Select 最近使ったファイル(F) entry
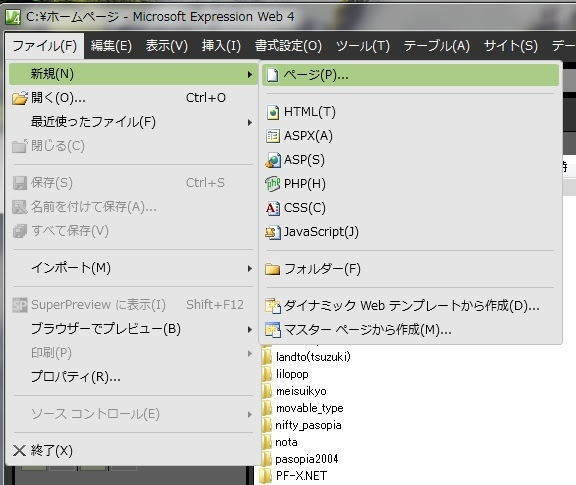Screen dimensions: 576x485 (x=133, y=122)
